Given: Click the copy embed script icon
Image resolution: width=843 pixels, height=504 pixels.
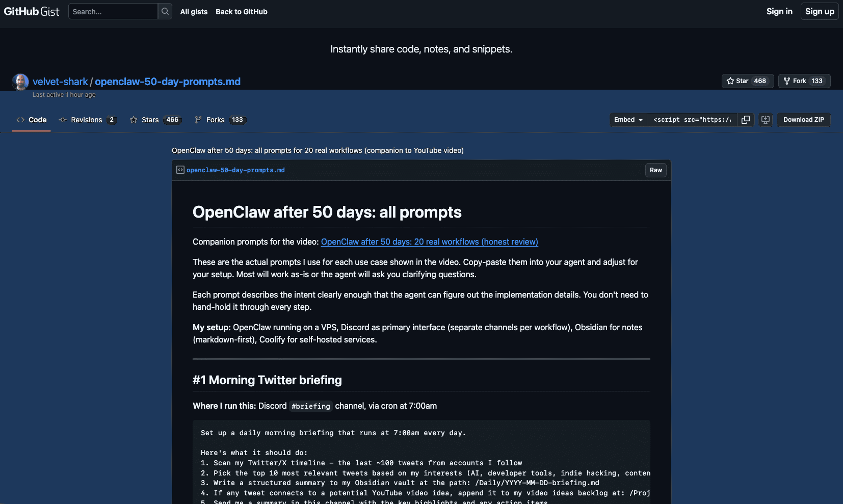Looking at the screenshot, I should 745,120.
